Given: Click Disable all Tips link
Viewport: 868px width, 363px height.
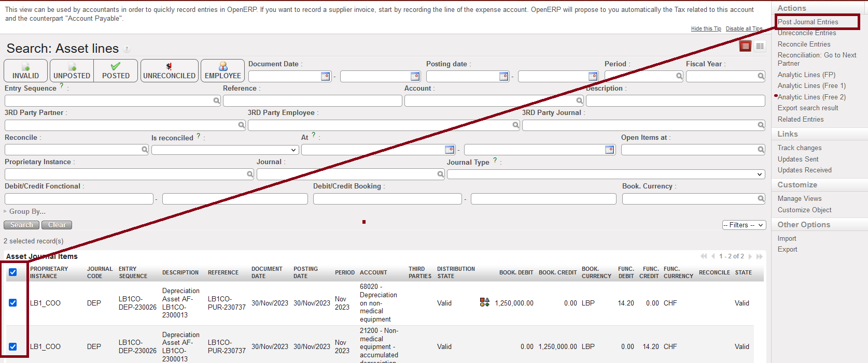Looking at the screenshot, I should 744,28.
